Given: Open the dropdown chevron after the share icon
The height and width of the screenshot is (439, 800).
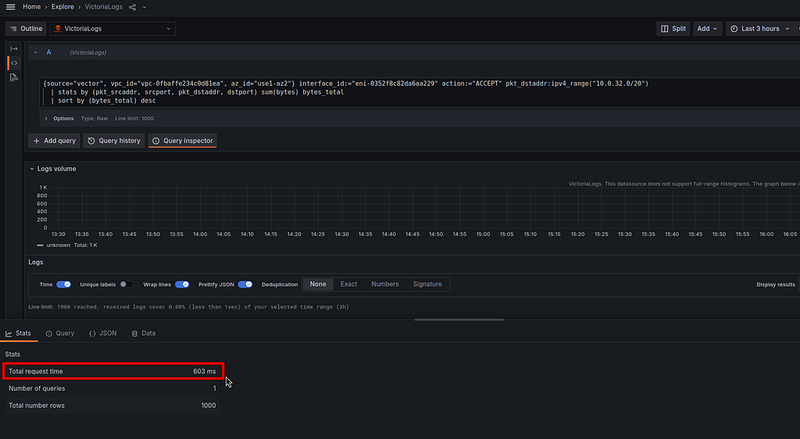Looking at the screenshot, I should 144,7.
